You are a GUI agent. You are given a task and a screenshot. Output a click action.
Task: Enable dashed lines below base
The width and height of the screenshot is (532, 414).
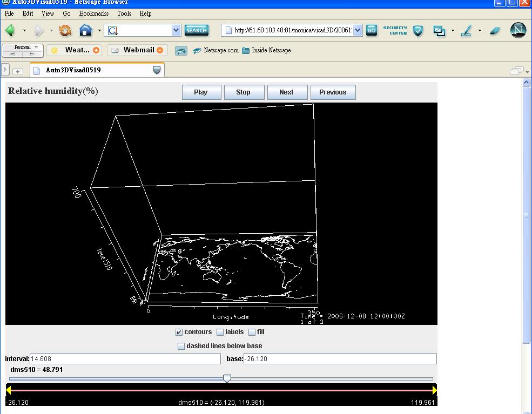pos(181,346)
